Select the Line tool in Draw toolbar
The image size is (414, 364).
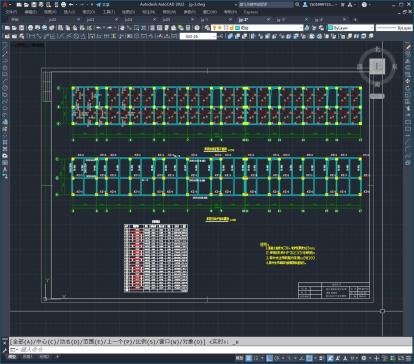click(5, 48)
